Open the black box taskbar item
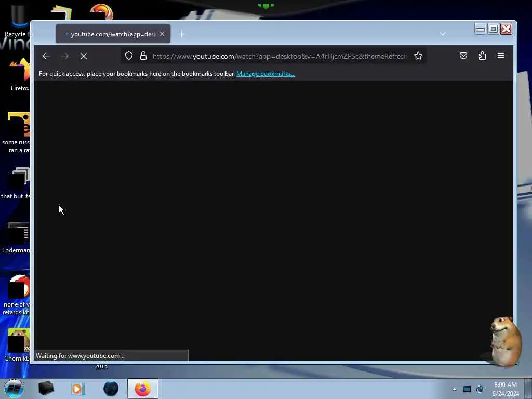The image size is (532, 399). click(46, 389)
